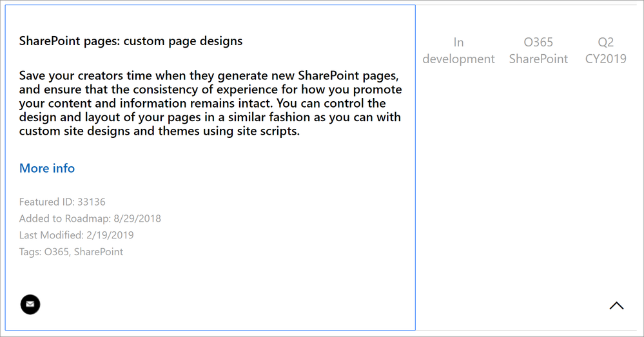Click 'Added to Roadmap: 8/29/2018' text

[90, 218]
